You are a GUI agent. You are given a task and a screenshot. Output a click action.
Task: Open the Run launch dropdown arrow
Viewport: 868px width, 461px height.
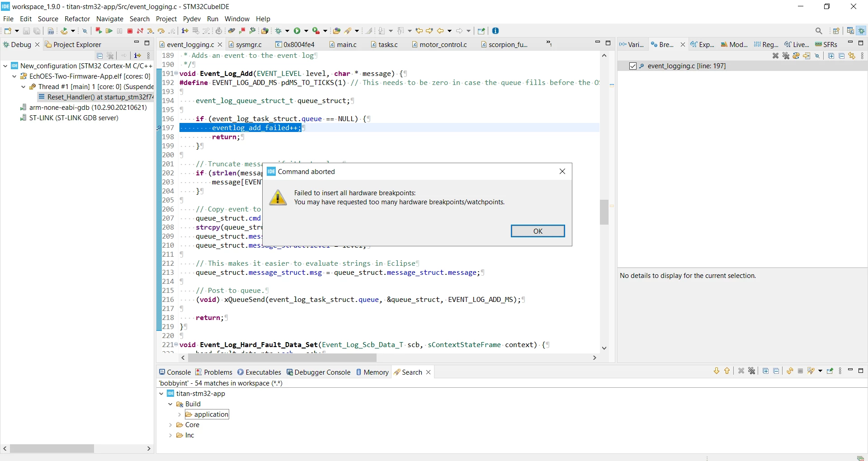pos(306,31)
